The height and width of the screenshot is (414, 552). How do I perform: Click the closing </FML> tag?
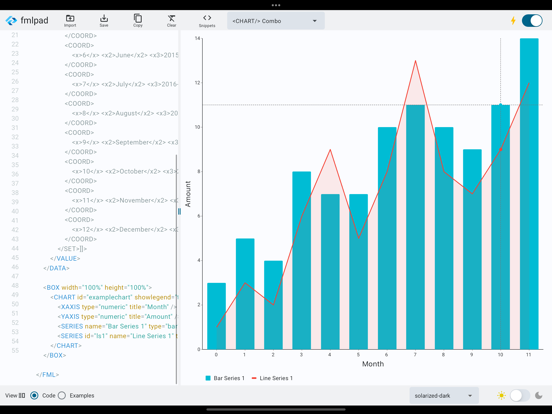coord(48,375)
